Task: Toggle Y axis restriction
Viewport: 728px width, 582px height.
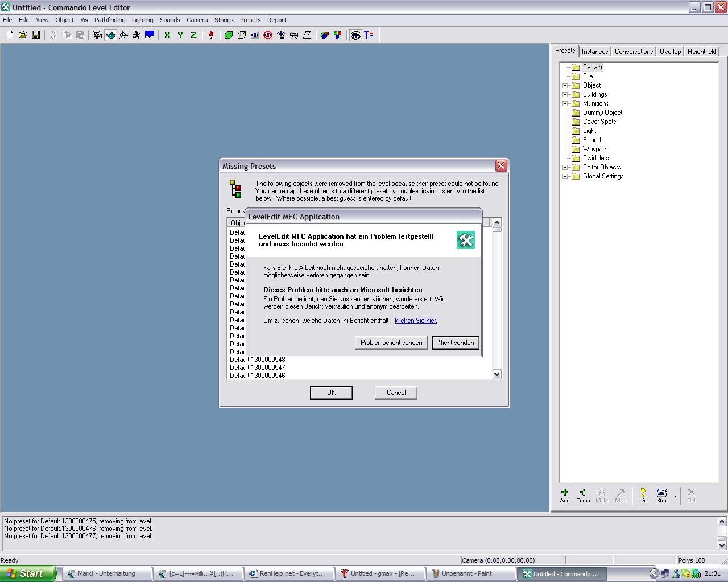Action: point(180,35)
